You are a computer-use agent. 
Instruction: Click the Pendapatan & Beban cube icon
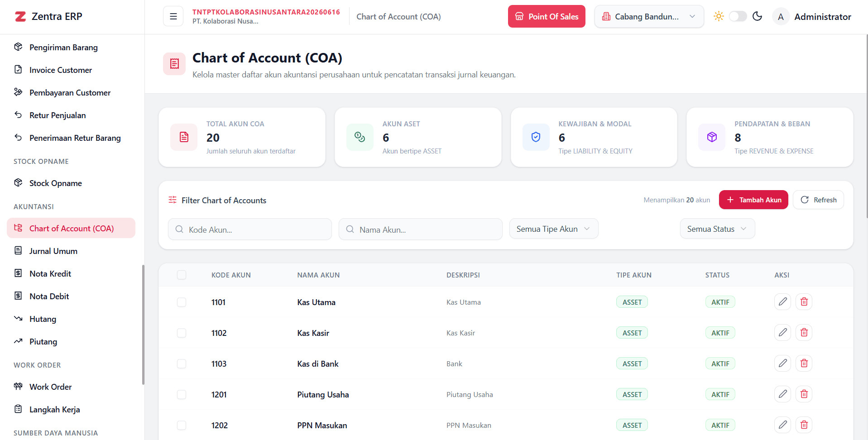(712, 137)
